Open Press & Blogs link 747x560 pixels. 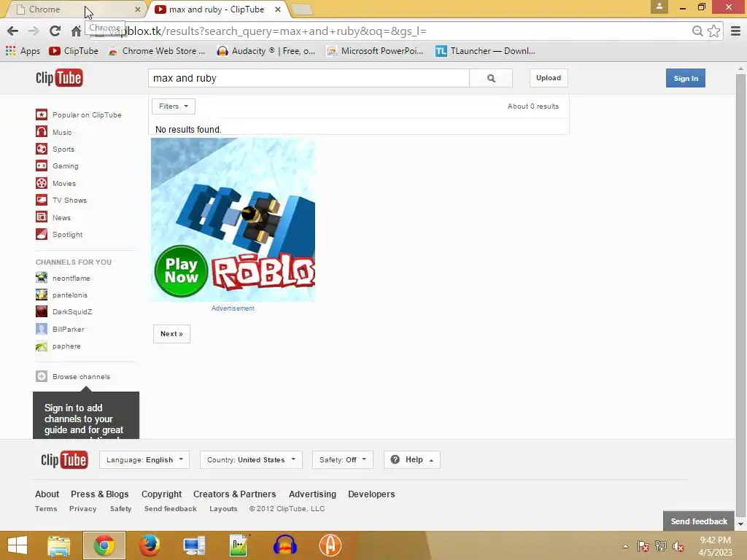pos(99,494)
